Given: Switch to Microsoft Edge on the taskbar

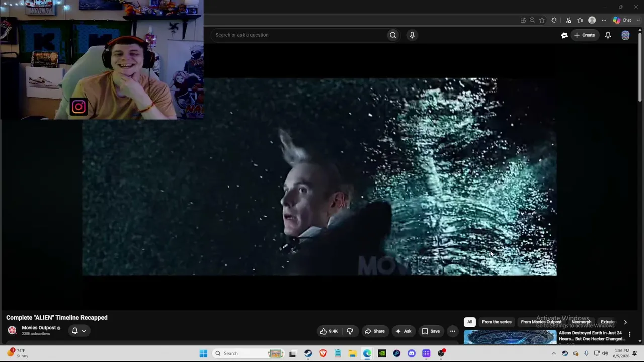Looking at the screenshot, I should [367, 353].
